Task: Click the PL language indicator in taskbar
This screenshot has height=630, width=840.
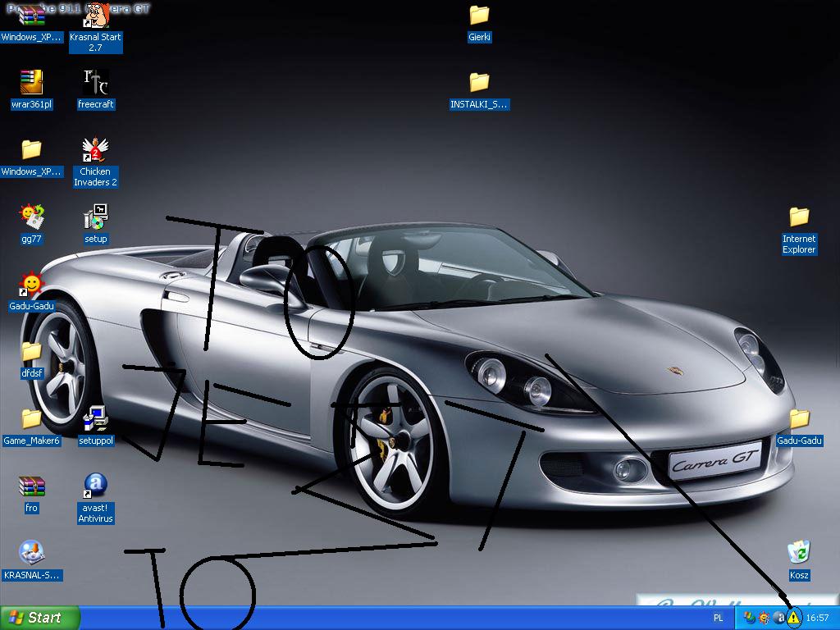Action: [719, 618]
